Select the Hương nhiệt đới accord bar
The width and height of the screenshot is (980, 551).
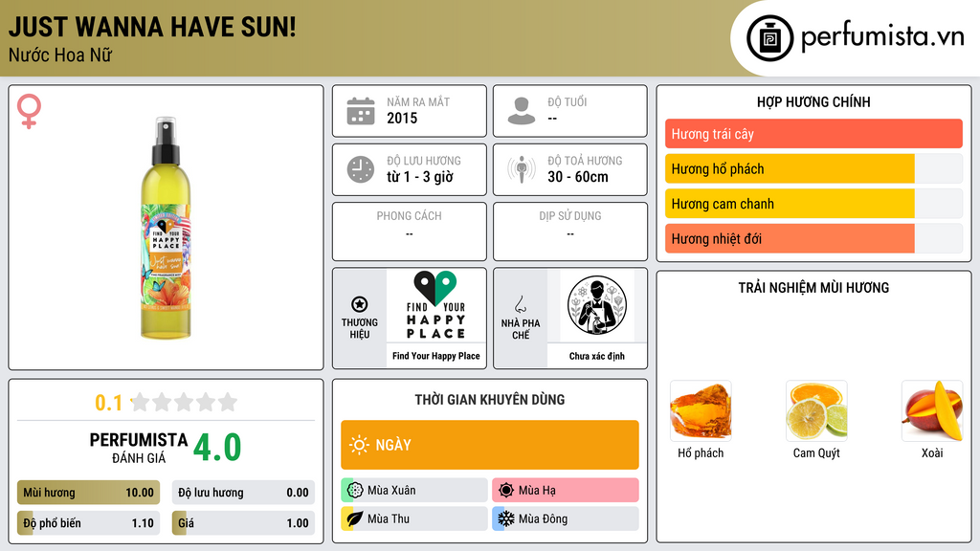pyautogui.click(x=813, y=238)
